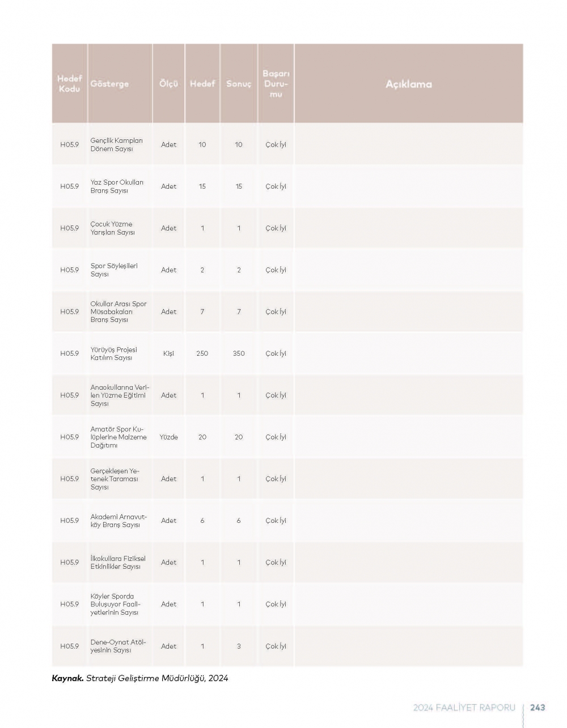Select 'Okullar Arası Spor Müsabakaları' indicator
567x728 pixels.
[x=119, y=312]
